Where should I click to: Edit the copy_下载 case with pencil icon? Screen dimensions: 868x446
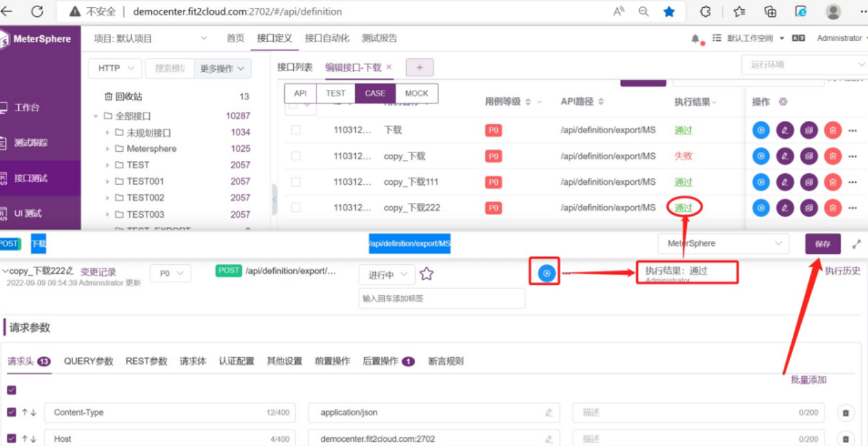785,156
